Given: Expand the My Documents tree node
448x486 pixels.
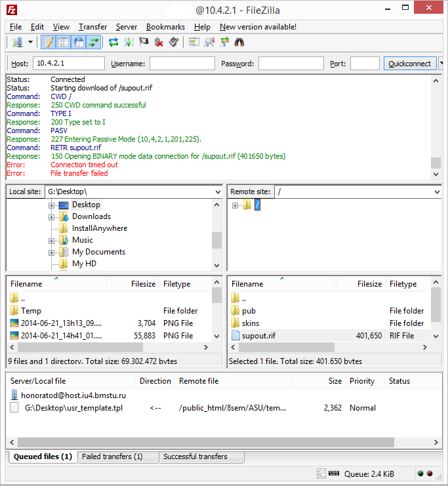Looking at the screenshot, I should point(51,253).
